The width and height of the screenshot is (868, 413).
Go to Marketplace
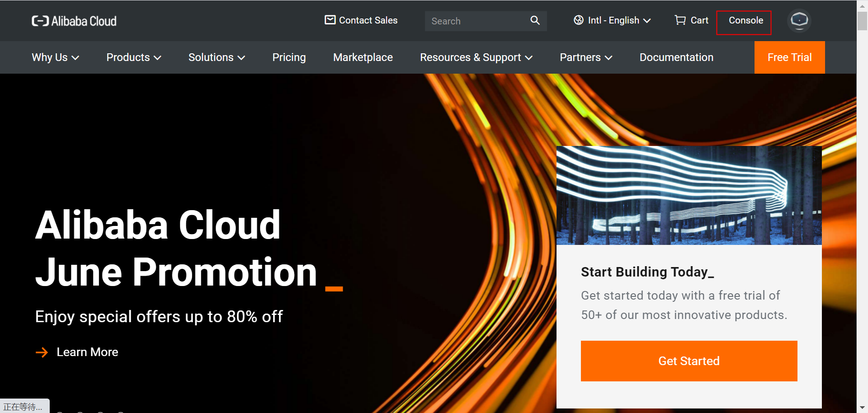(363, 57)
